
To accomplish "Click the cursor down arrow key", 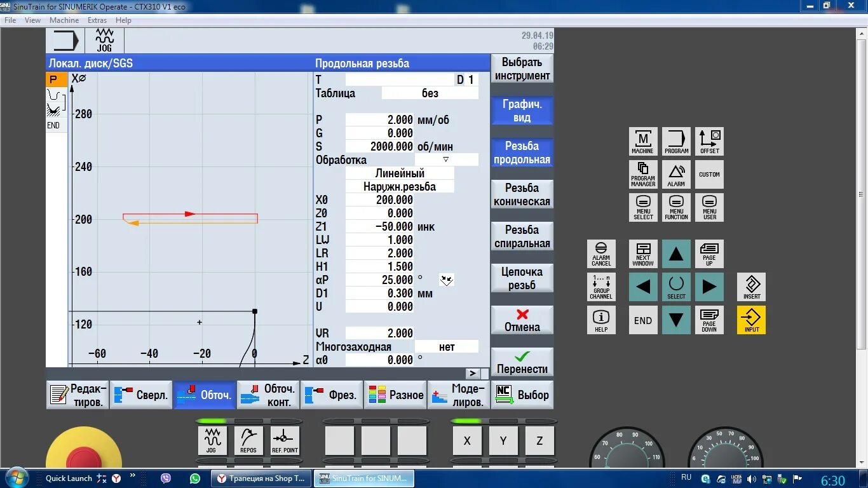I will pos(676,320).
